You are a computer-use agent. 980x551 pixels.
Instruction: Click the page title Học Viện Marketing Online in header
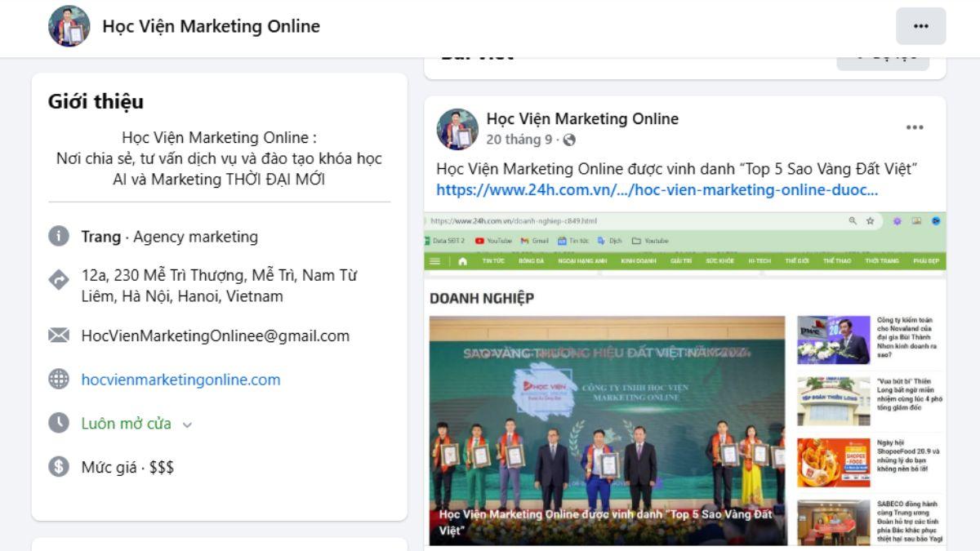pos(211,26)
